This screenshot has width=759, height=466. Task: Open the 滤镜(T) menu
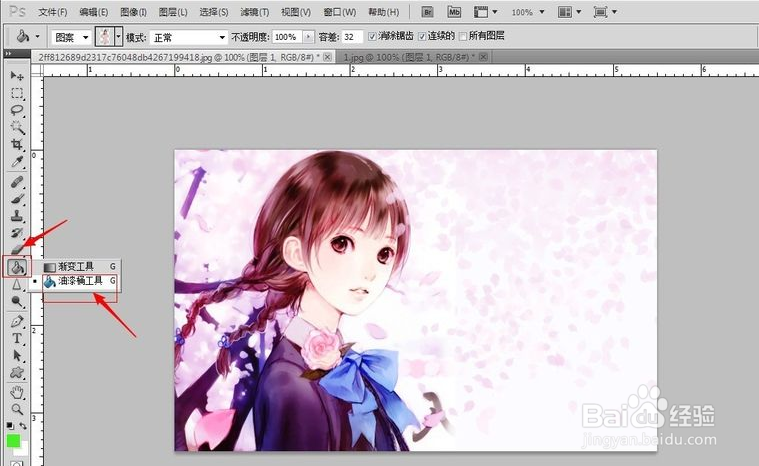click(x=255, y=12)
